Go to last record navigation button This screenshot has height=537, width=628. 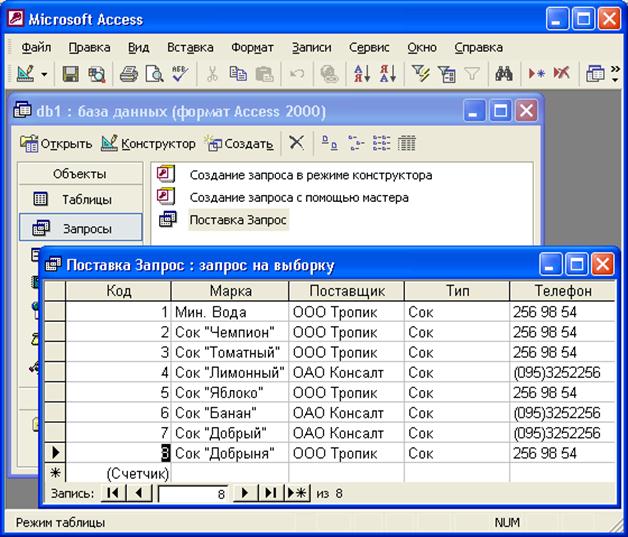(x=271, y=493)
